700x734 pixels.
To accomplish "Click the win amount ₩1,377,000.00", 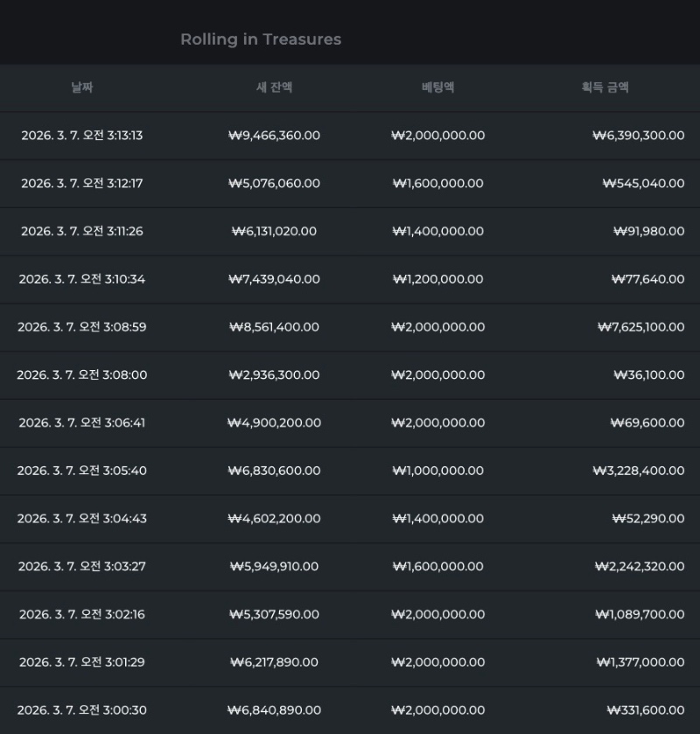I will [x=640, y=662].
